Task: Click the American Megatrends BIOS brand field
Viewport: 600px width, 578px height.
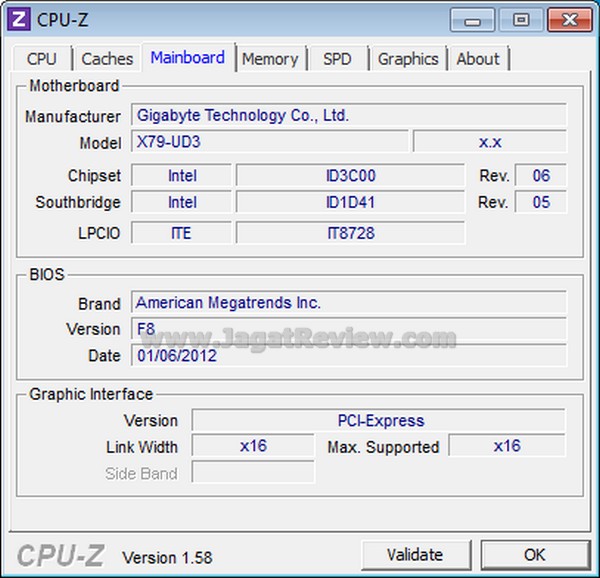Action: [349, 302]
